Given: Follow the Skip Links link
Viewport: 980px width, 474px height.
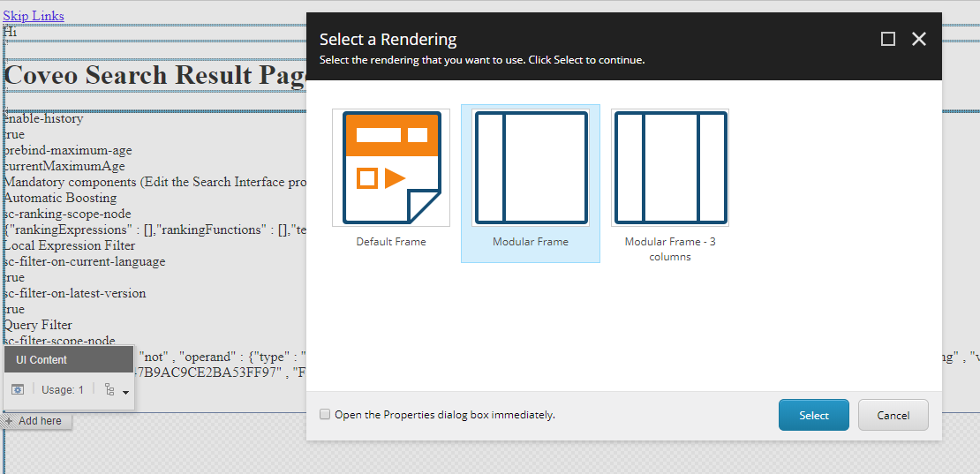Looking at the screenshot, I should (34, 16).
